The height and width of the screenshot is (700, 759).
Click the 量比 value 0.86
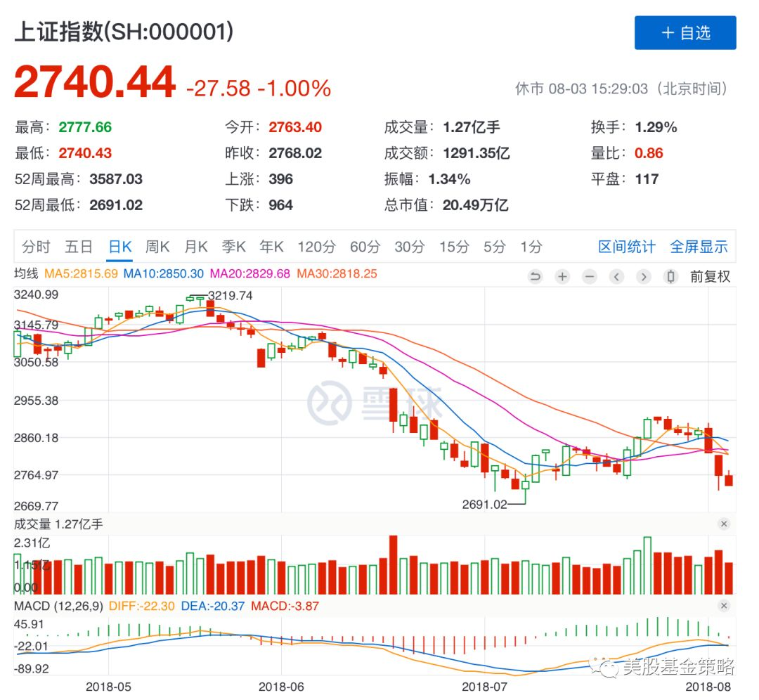point(649,153)
